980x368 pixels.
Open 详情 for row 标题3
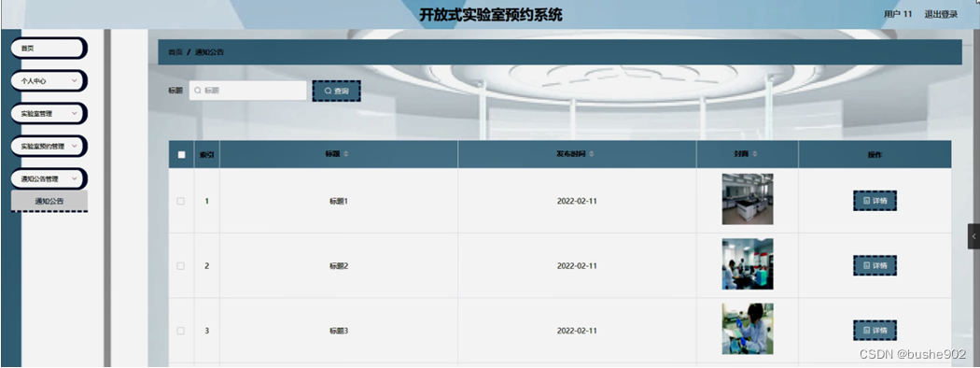pos(875,331)
